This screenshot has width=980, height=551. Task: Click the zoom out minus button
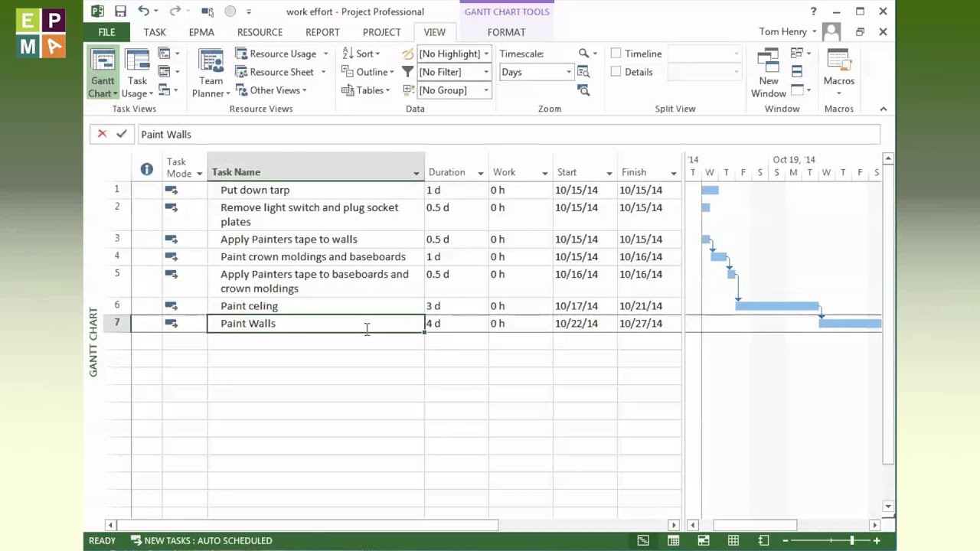[x=785, y=540]
